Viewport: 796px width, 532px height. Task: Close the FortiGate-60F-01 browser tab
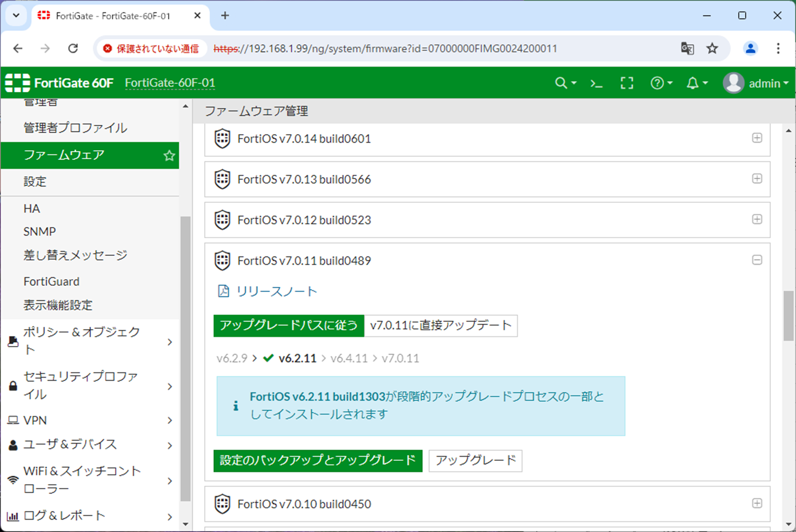(197, 16)
